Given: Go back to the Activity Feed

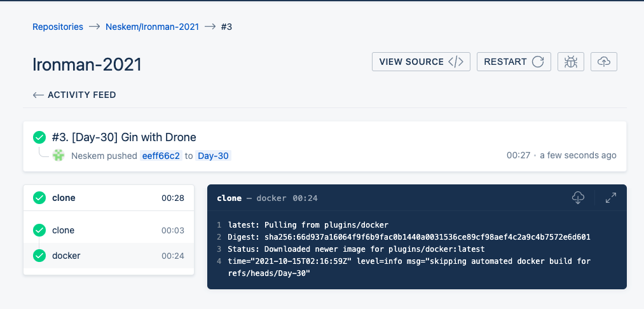Looking at the screenshot, I should tap(74, 95).
